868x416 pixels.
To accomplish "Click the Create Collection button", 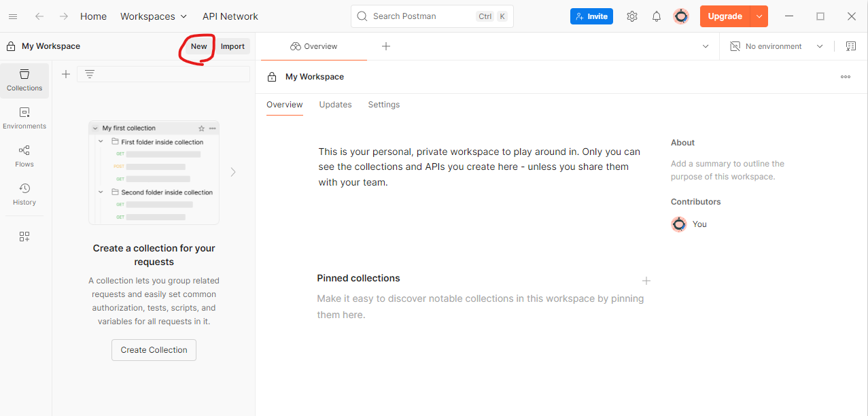I will click(x=154, y=350).
